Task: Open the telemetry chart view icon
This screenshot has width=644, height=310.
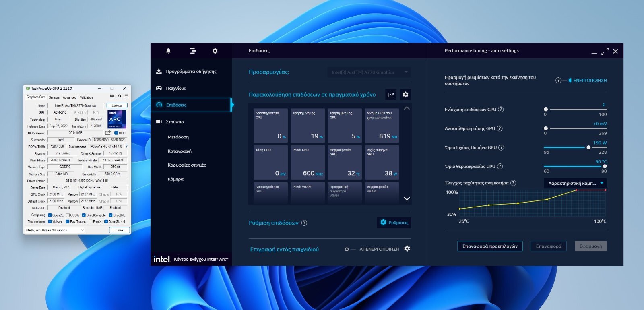Action: (391, 95)
